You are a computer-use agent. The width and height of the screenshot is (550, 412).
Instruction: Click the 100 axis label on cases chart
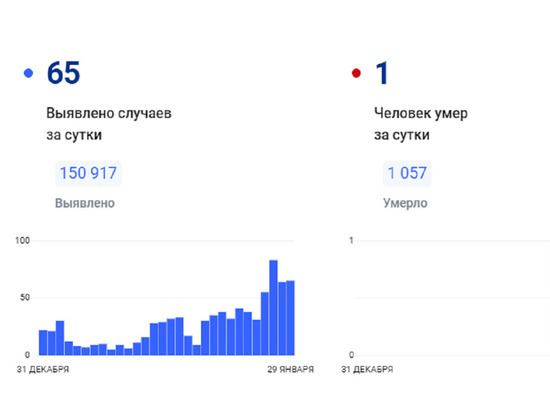pos(22,241)
